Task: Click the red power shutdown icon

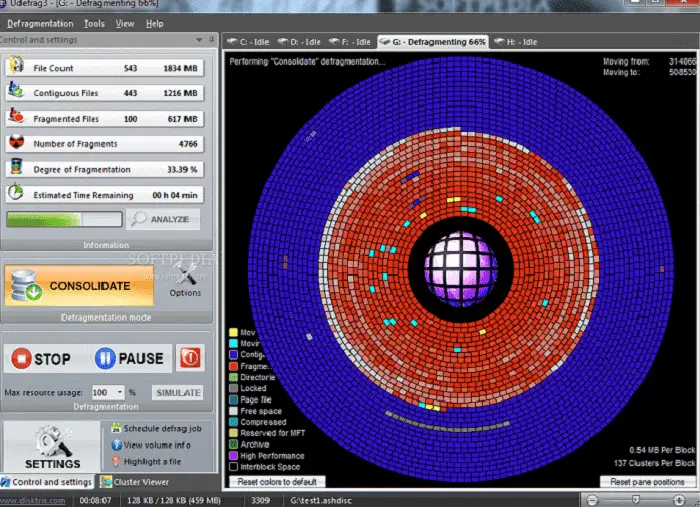Action: click(190, 358)
